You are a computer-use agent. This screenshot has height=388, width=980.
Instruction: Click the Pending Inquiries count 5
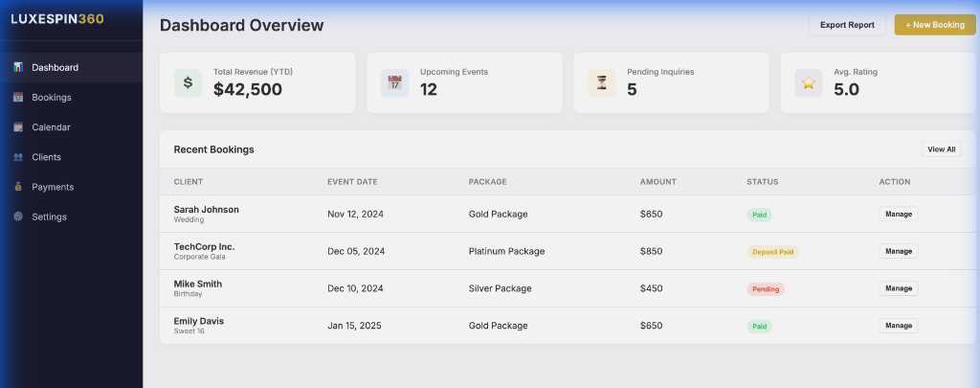[632, 89]
